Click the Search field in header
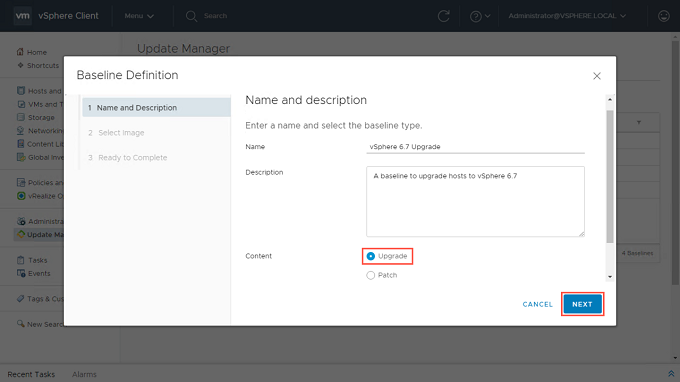Screen dimensions: 680x382 point(216,16)
